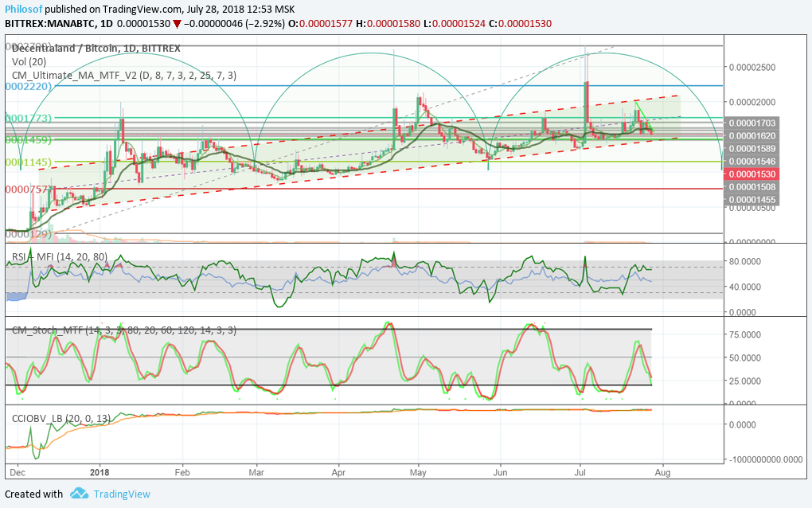Click the 0001145 yellow-green level label

click(x=29, y=162)
